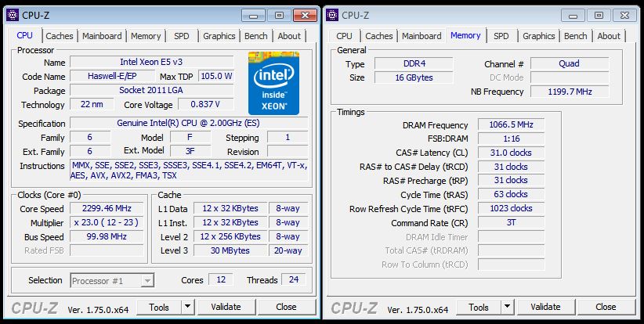Screen dimensions: 644x324
Task: Open the SPD tab in the right window
Action: pos(501,36)
